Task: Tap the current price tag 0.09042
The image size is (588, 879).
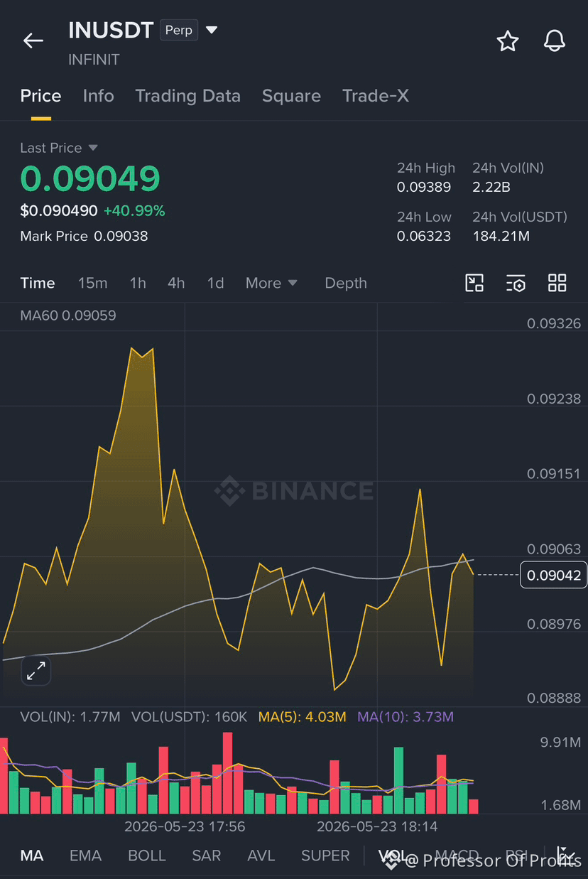Action: pyautogui.click(x=554, y=575)
